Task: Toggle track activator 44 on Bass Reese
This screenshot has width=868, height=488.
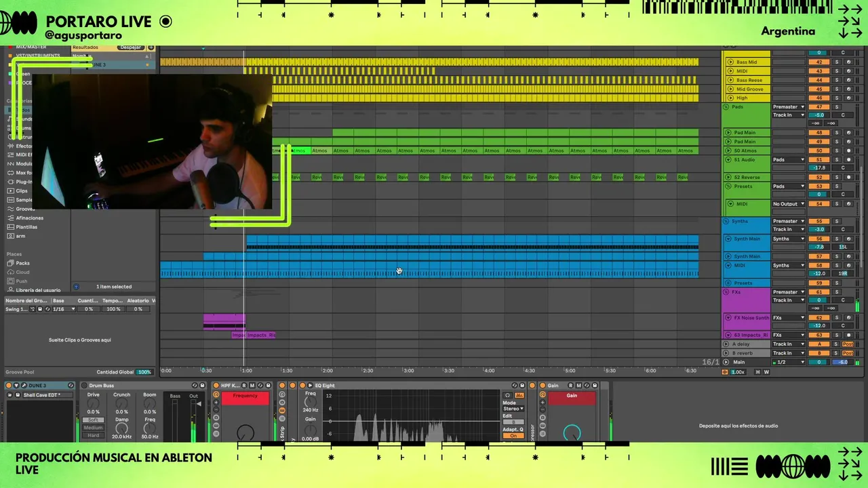Action: click(x=818, y=80)
